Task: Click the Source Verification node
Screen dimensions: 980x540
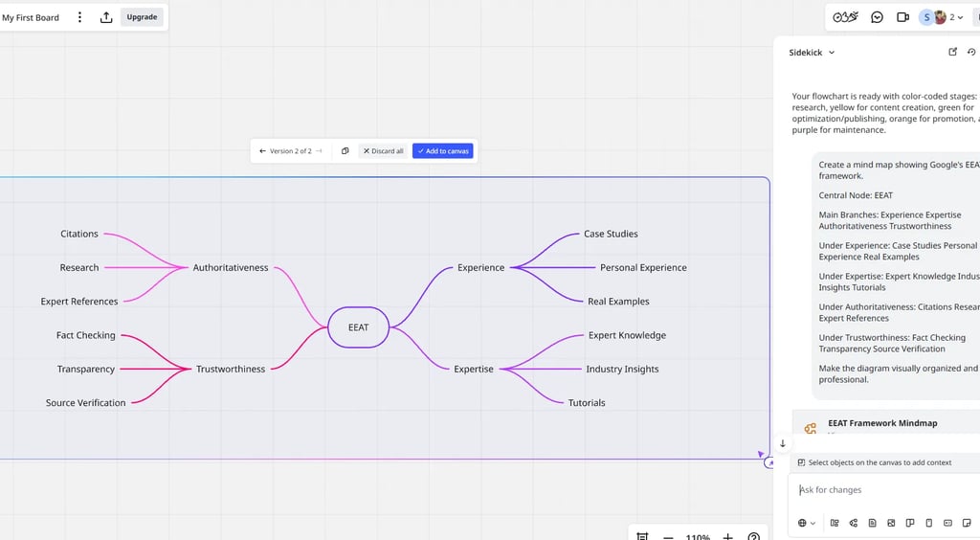Action: click(85, 402)
